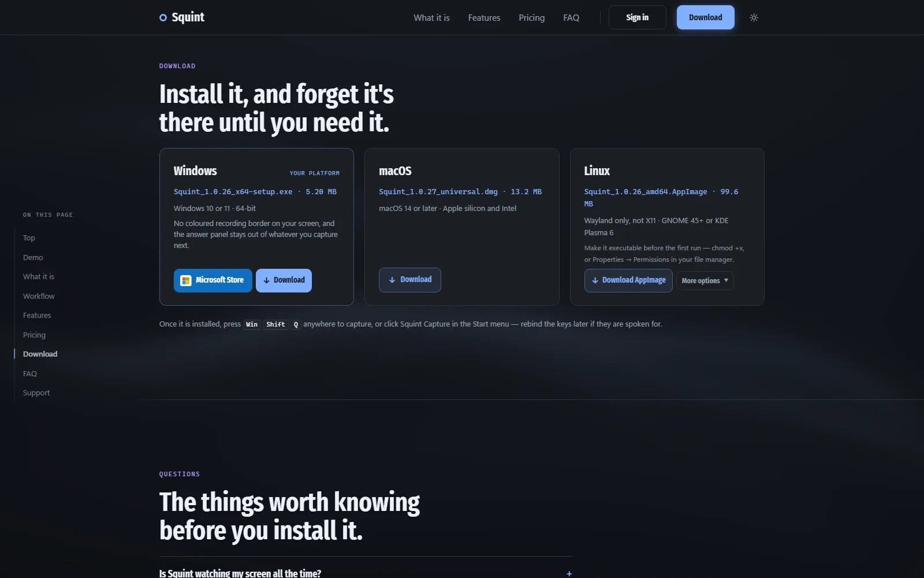Click Windows 10 or 11 64-bit requirement text
The height and width of the screenshot is (578, 924).
pyautogui.click(x=215, y=209)
